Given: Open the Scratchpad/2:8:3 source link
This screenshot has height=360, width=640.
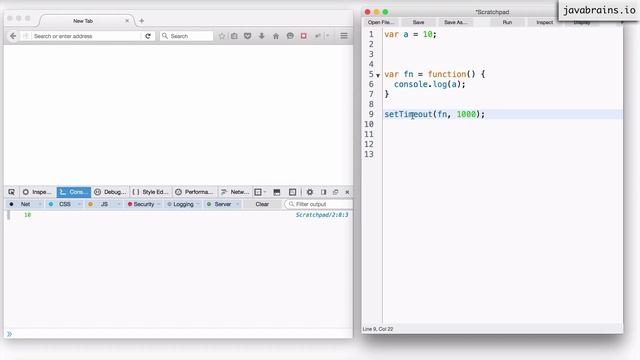Looking at the screenshot, I should point(322,215).
